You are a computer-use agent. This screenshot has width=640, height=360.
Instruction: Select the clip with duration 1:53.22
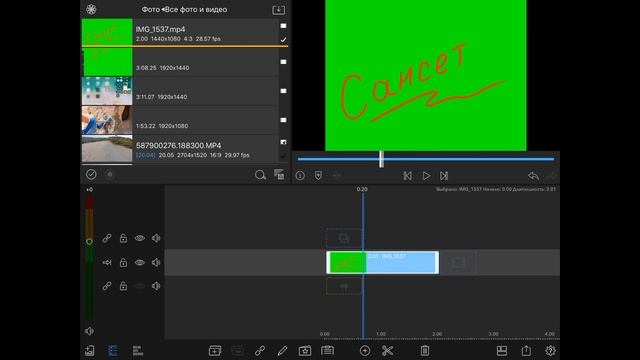[180, 120]
